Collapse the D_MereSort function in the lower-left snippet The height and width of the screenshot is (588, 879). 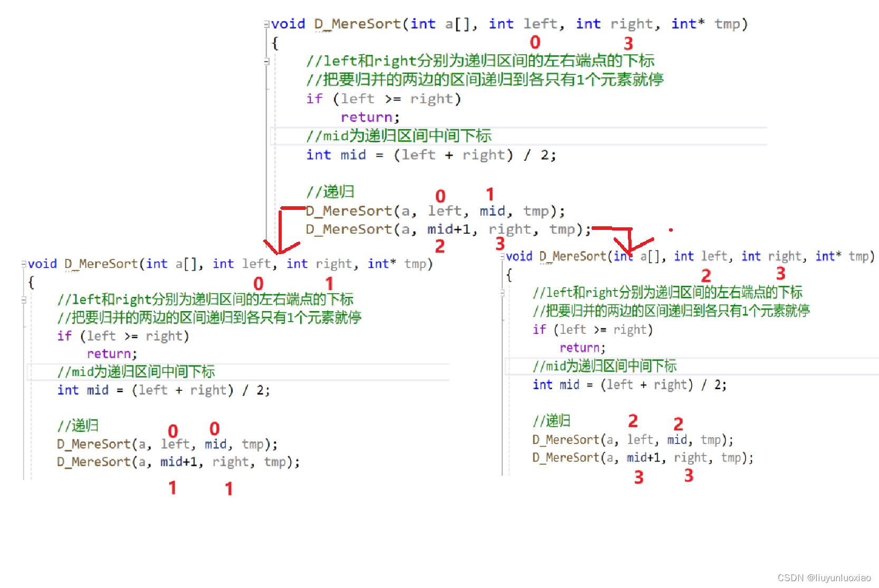pos(24,264)
